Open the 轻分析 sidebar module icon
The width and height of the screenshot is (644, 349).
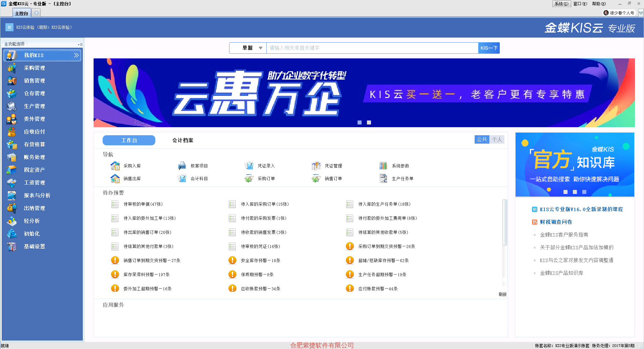[x=12, y=221]
